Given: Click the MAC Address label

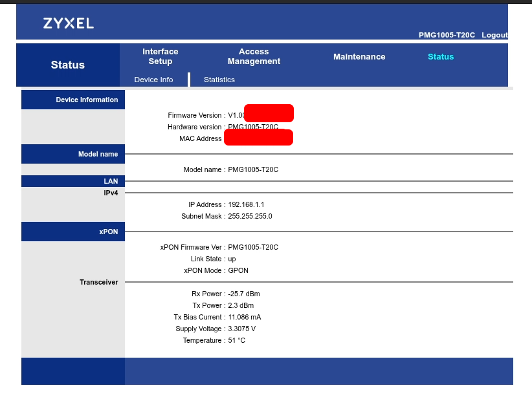Looking at the screenshot, I should click(x=200, y=138).
